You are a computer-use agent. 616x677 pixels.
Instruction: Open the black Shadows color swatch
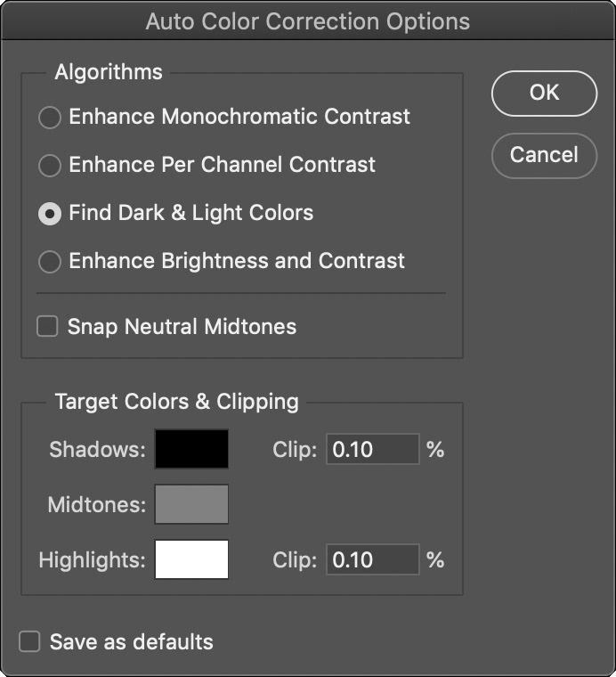click(191, 449)
